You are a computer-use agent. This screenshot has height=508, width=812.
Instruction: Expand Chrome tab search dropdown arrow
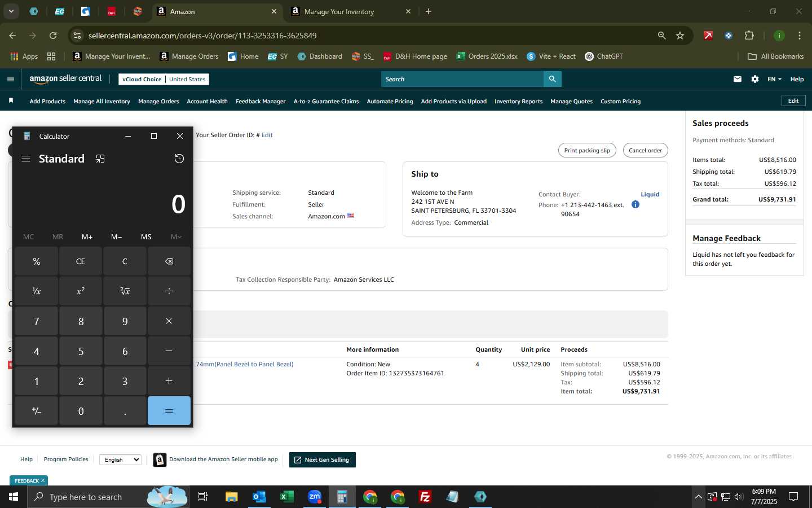pos(11,11)
